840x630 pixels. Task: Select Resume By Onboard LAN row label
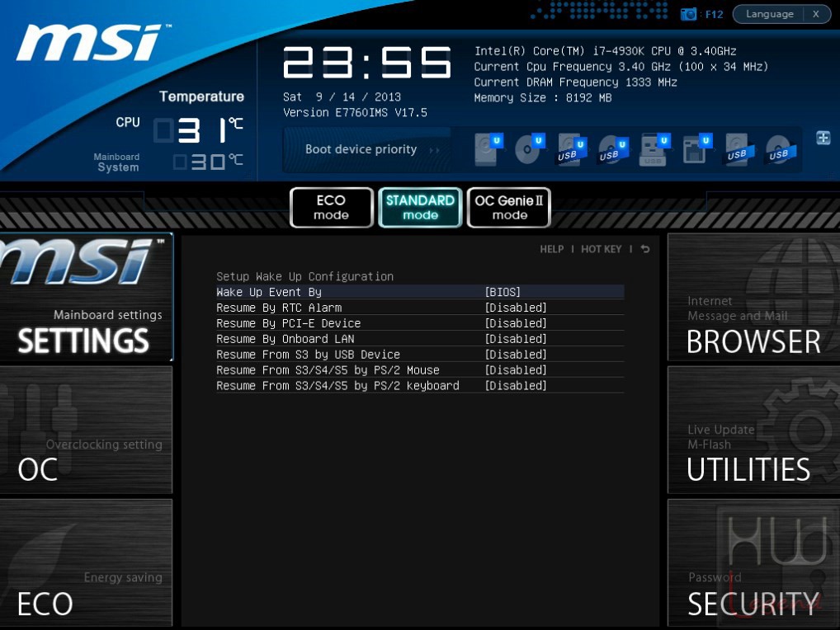pos(285,338)
